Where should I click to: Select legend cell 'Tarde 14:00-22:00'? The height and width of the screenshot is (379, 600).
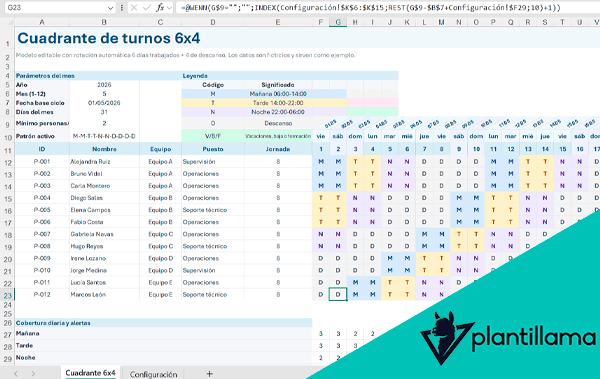278,103
